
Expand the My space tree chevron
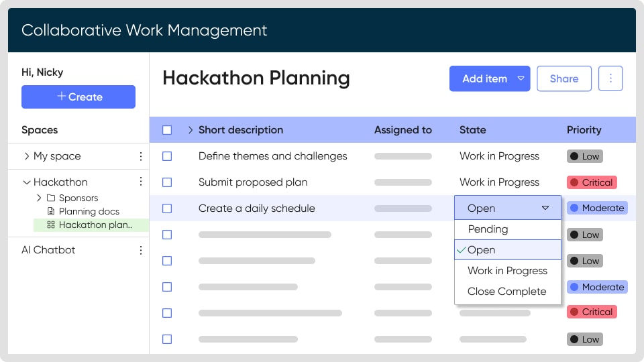pyautogui.click(x=27, y=156)
